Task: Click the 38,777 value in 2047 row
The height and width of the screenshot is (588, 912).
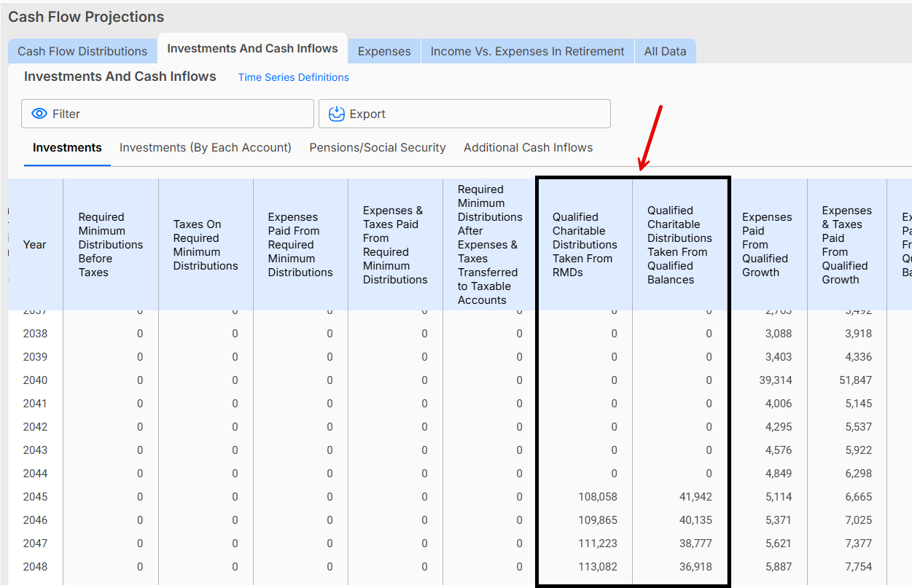Action: 694,544
